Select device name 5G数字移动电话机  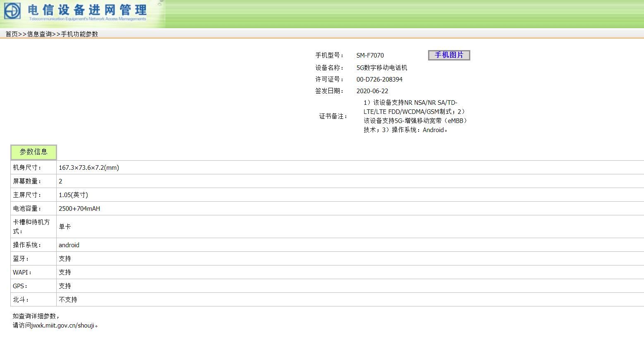coord(382,68)
